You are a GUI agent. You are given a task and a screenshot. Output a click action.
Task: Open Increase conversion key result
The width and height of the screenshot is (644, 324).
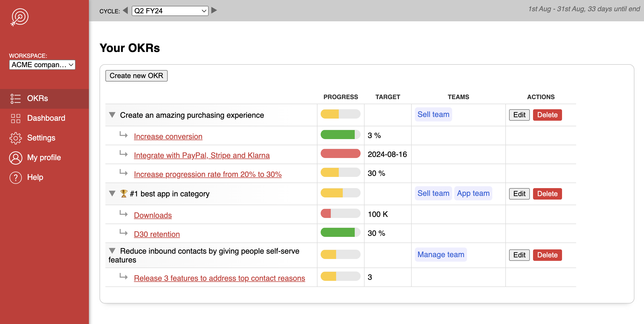click(x=168, y=136)
